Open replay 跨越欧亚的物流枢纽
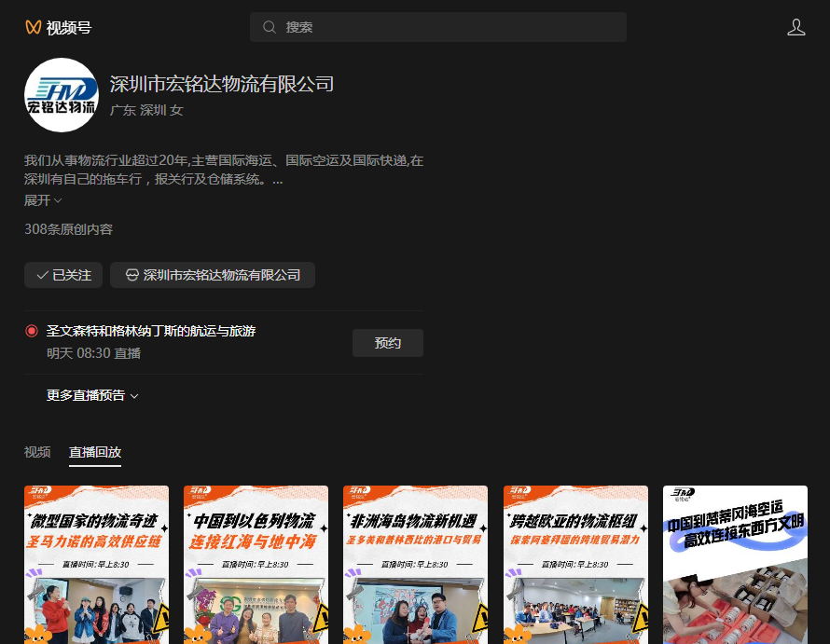 click(x=576, y=565)
